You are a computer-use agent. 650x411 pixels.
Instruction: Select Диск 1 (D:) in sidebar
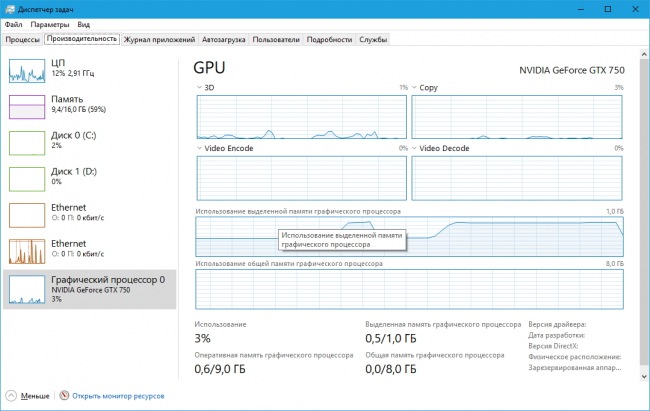(x=90, y=179)
